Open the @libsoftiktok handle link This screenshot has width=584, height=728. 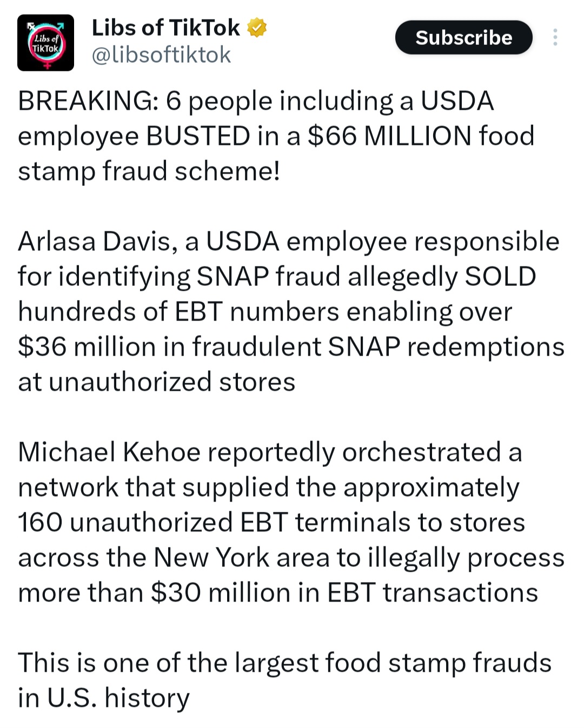tap(161, 55)
